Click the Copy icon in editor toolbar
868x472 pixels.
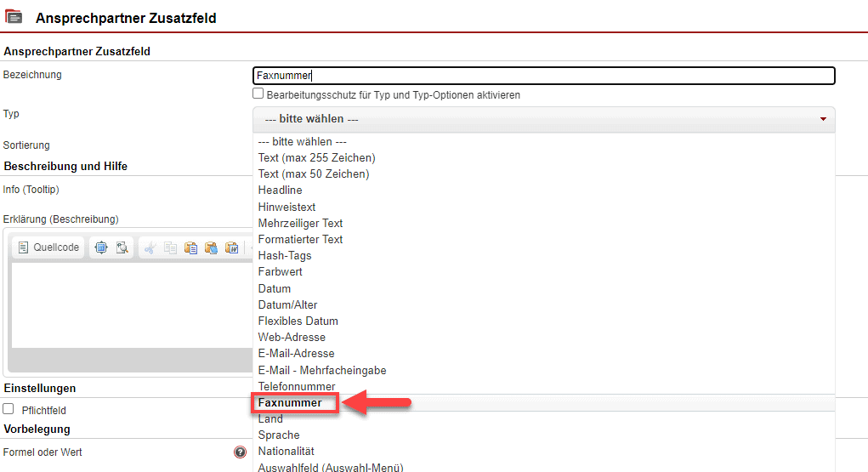click(171, 247)
